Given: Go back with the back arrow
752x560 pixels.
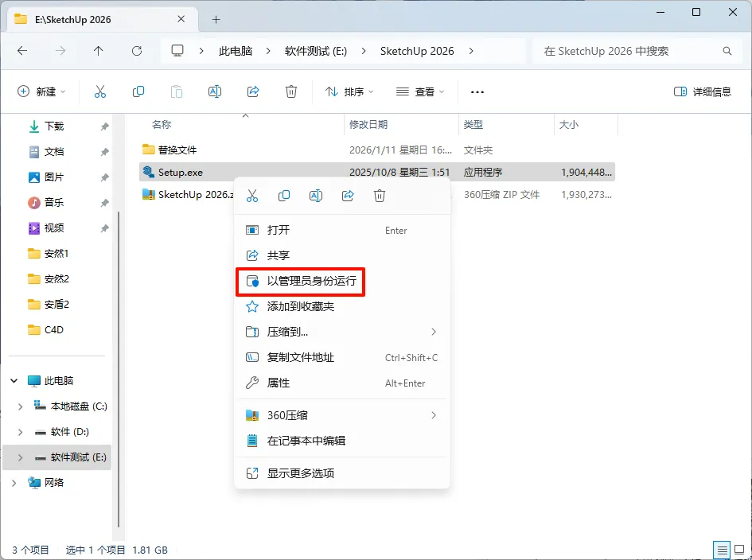Looking at the screenshot, I should tap(22, 51).
